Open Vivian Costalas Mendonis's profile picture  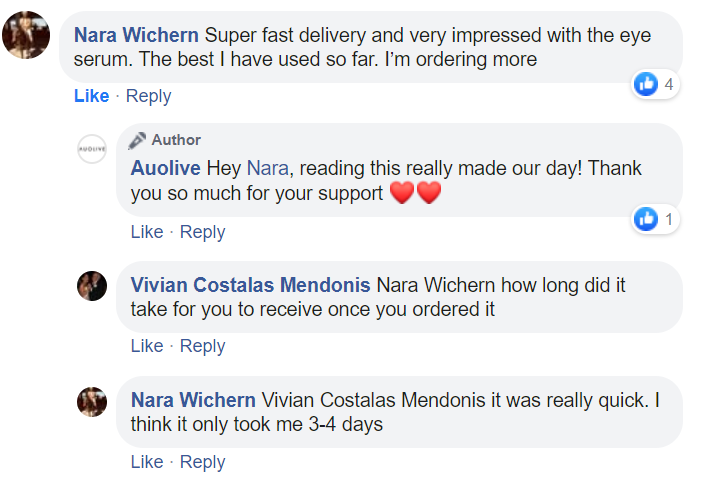[x=92, y=286]
